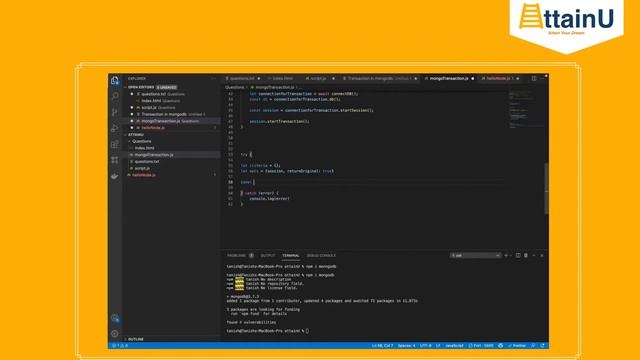Image resolution: width=640 pixels, height=360 pixels.
Task: Open the Debug Console panel tab
Action: (x=321, y=256)
